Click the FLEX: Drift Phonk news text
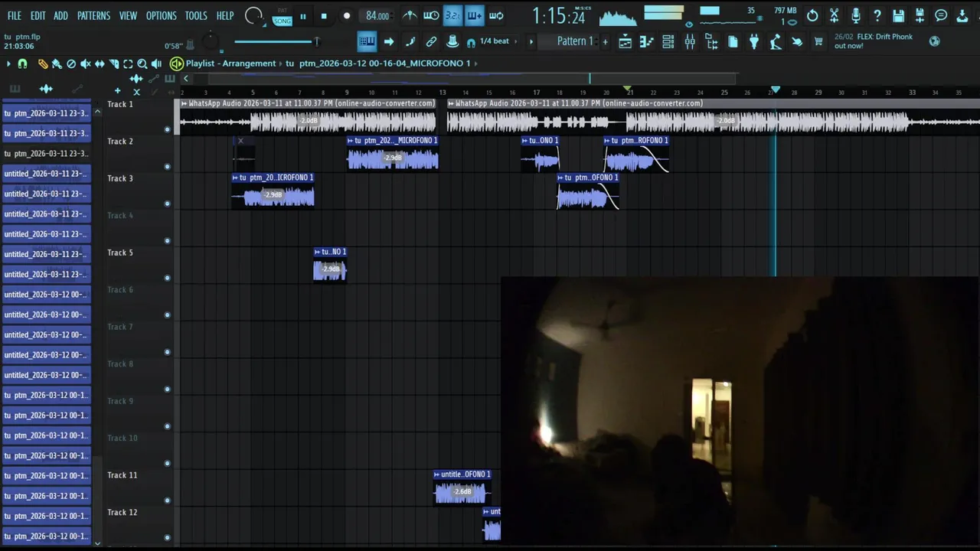Screen dimensions: 980x551 click(x=874, y=41)
